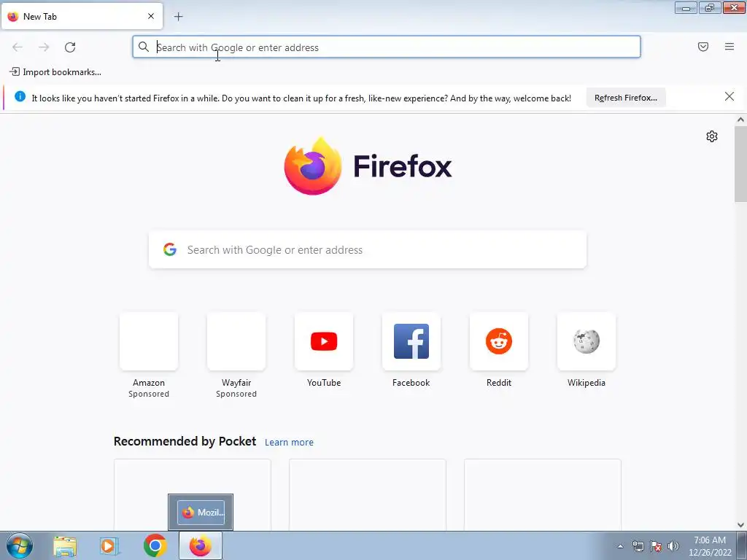
Task: Show hidden system tray icons
Action: coord(620,546)
